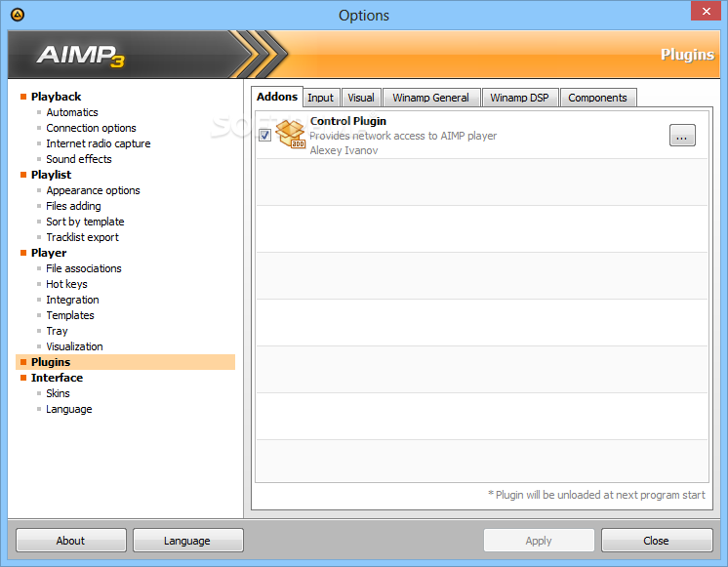Select Hot keys item

coord(67,284)
